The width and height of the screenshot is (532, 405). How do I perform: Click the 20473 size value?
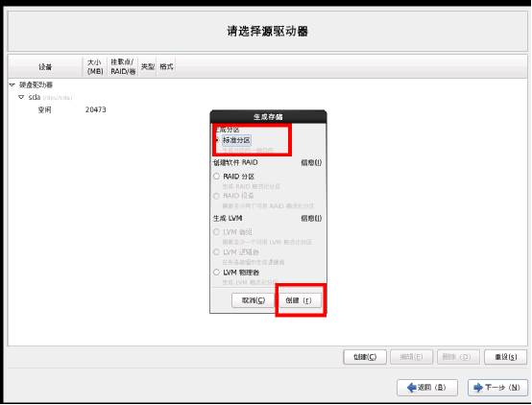96,110
